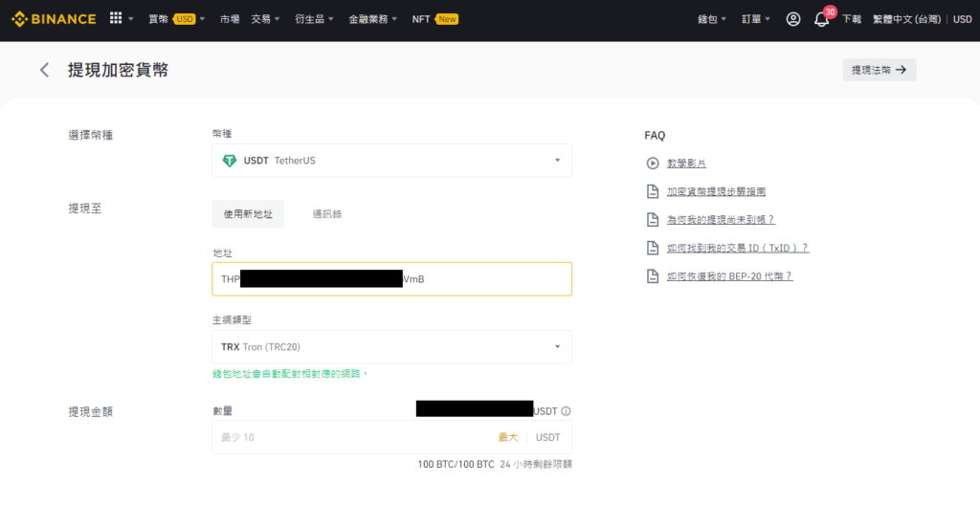Image resolution: width=980 pixels, height=505 pixels.
Task: Open the apps grid menu icon
Action: click(x=116, y=19)
